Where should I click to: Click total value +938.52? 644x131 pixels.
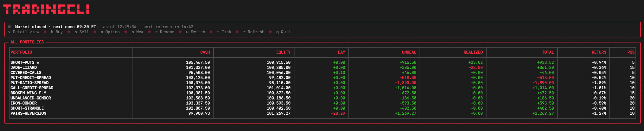coord(545,62)
